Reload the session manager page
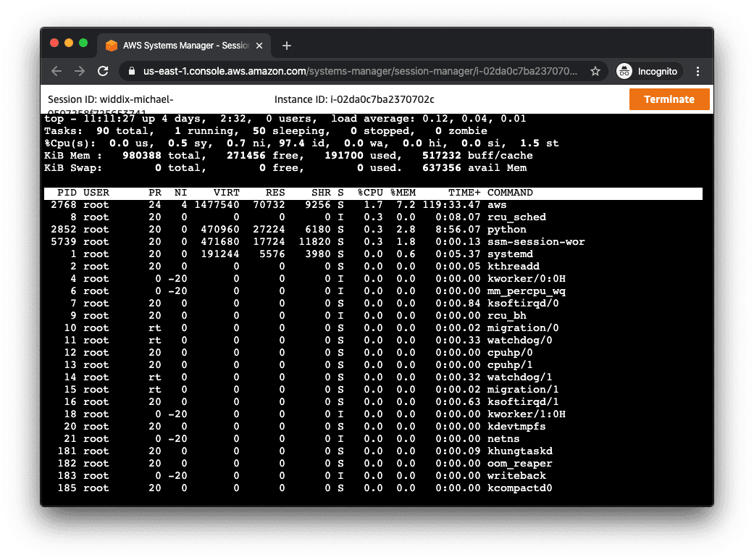Viewport: 754px width, 560px height. 103,71
